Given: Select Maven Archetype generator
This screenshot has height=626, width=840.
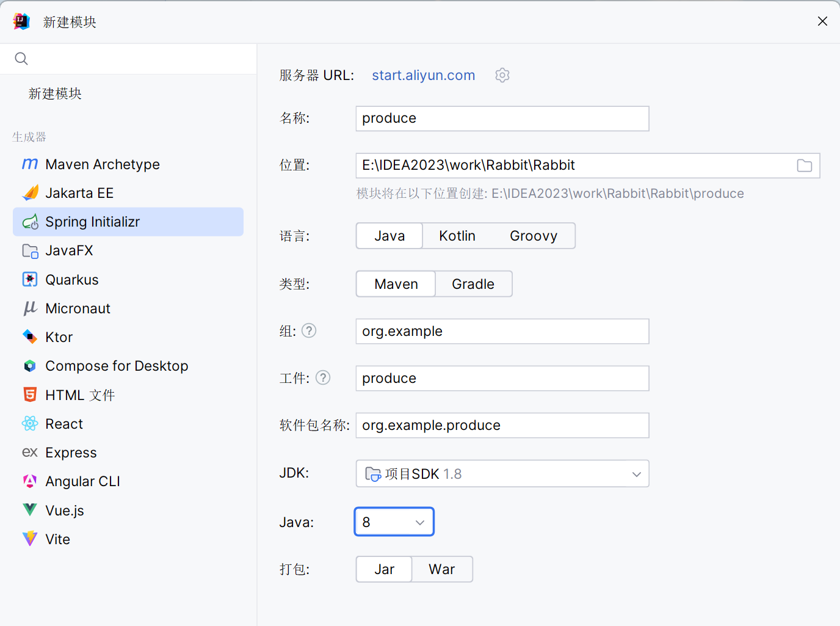Looking at the screenshot, I should pos(128,164).
